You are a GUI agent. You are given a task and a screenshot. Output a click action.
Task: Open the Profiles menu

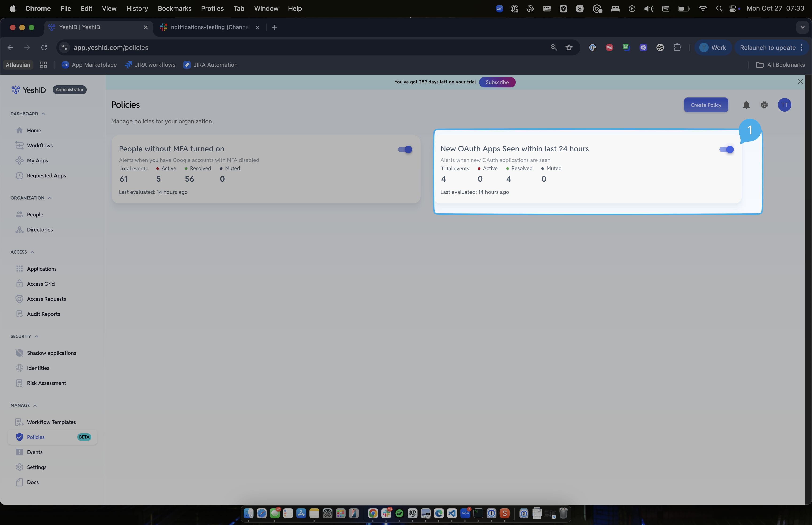click(x=212, y=8)
